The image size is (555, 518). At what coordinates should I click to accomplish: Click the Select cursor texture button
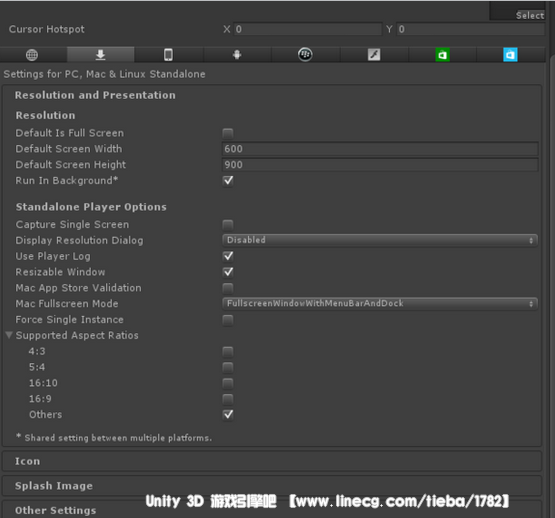[530, 15]
